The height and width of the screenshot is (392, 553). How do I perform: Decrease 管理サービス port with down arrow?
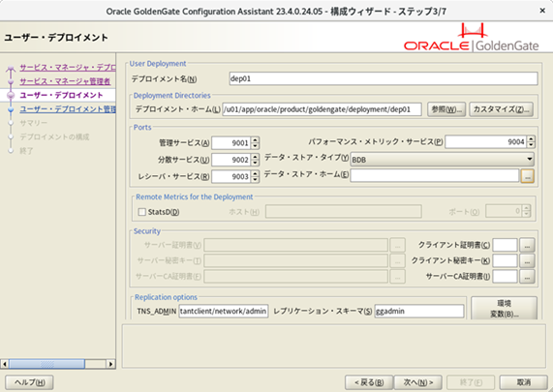pos(256,146)
